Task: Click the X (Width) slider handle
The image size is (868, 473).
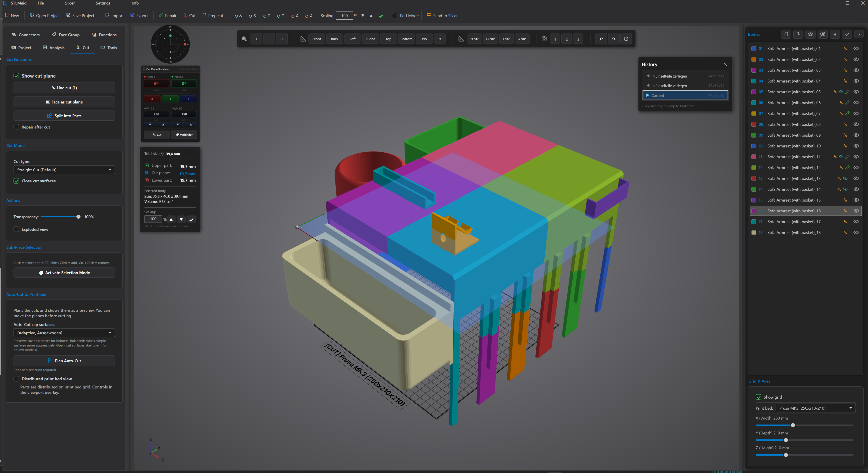Action: click(793, 425)
